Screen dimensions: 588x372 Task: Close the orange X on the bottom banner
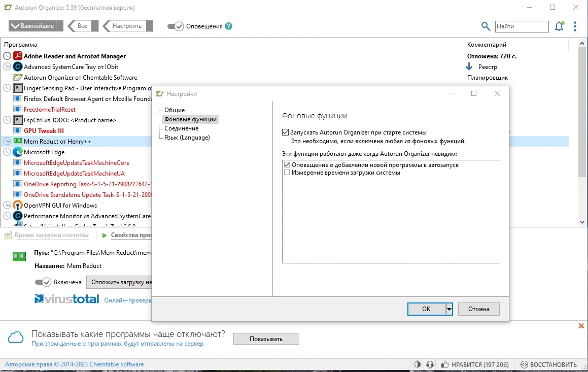click(x=581, y=326)
